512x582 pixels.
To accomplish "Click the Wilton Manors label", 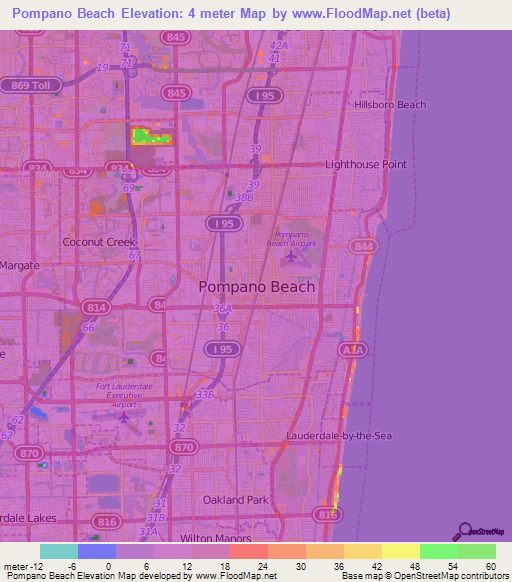I will (x=216, y=538).
